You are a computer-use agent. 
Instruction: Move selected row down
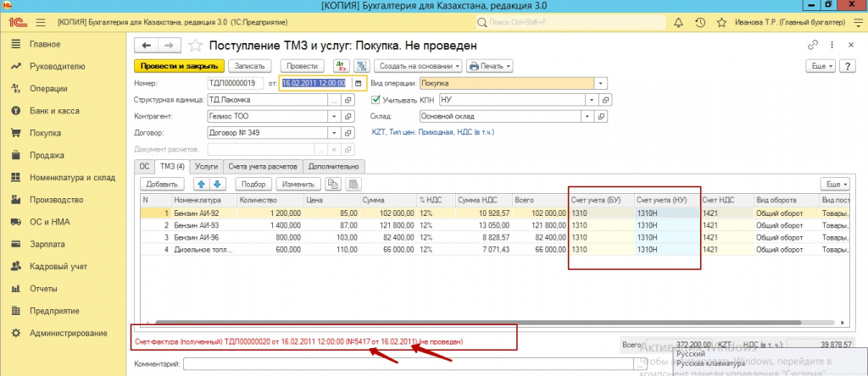click(216, 184)
